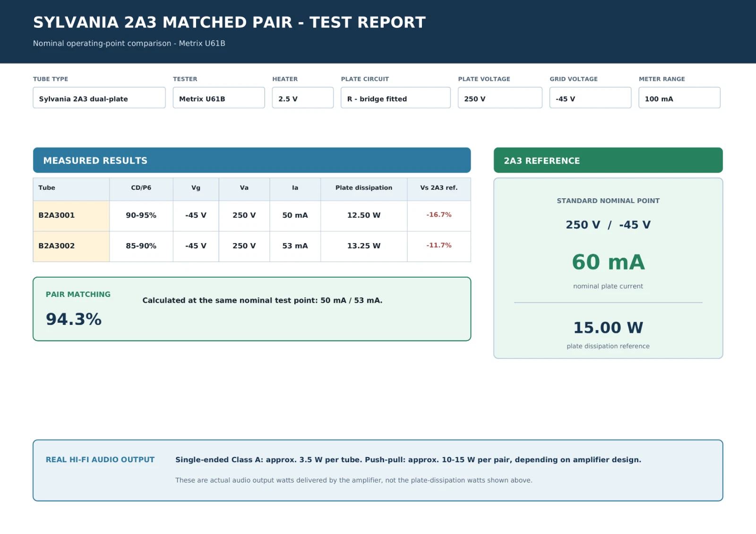Click the 'nominal plate current' caption

coord(608,287)
